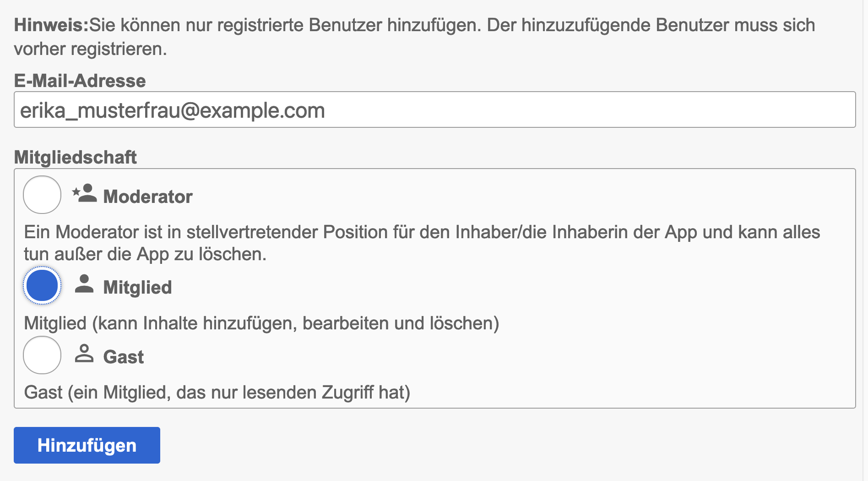Click the "vorher registrieren" notice line
Viewport: 868px width, 481px height.
click(90, 49)
